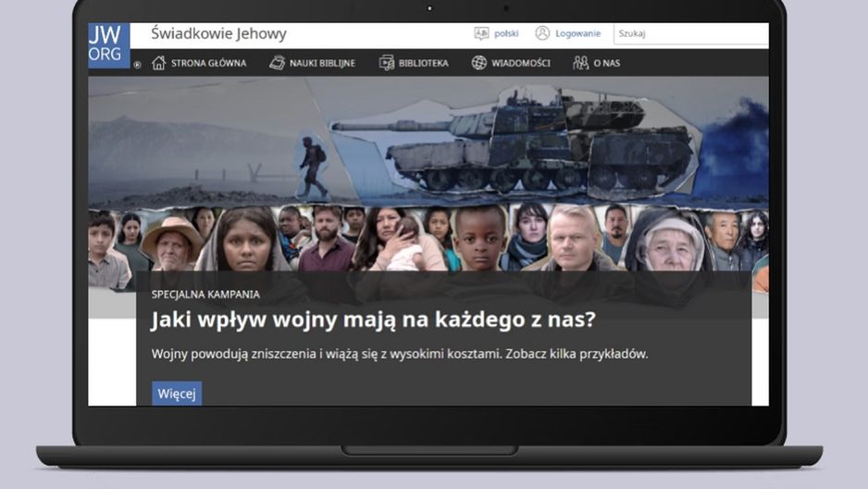Image resolution: width=868 pixels, height=489 pixels.
Task: Choose the polski language link
Action: 506,33
